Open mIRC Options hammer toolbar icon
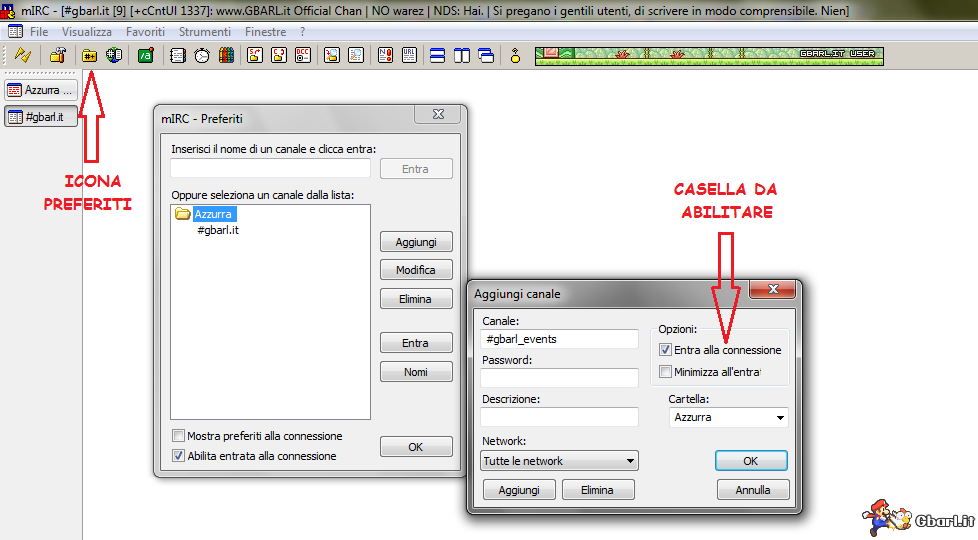The height and width of the screenshot is (540, 978). point(58,55)
